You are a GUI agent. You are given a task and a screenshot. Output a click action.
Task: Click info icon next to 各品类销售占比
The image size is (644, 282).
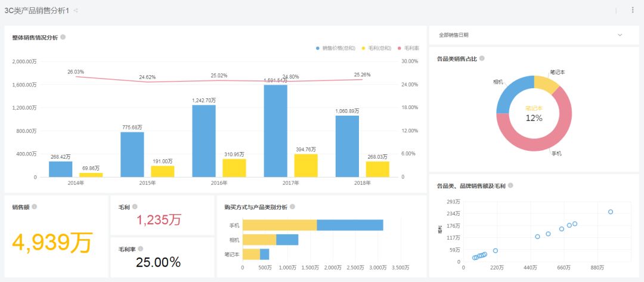pos(482,58)
